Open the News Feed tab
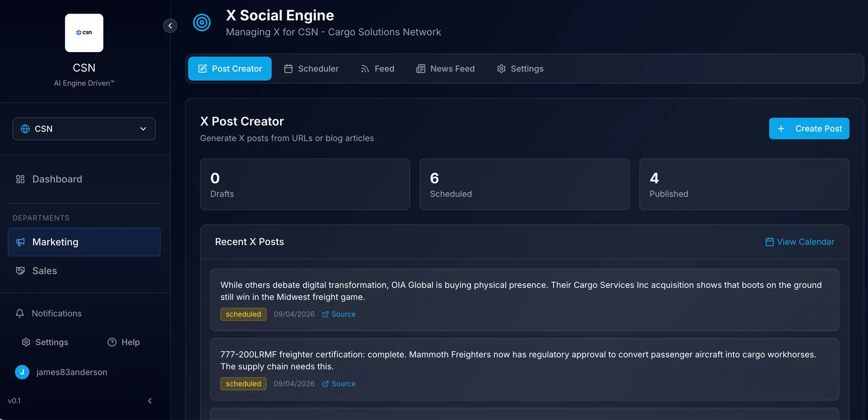 pos(445,69)
